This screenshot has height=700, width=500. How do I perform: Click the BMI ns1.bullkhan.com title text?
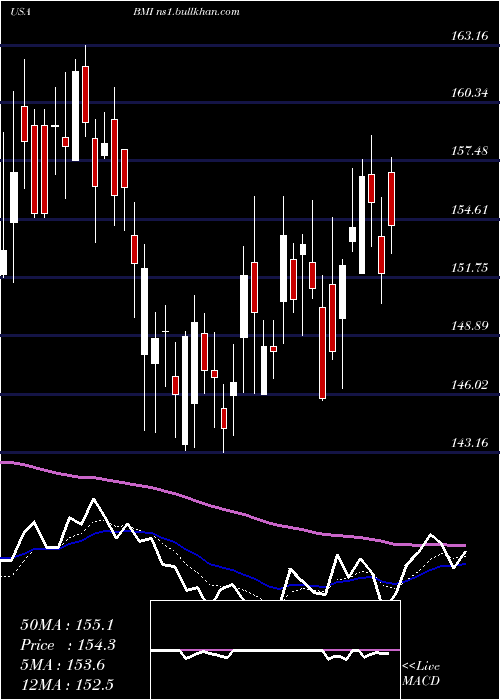pos(186,12)
